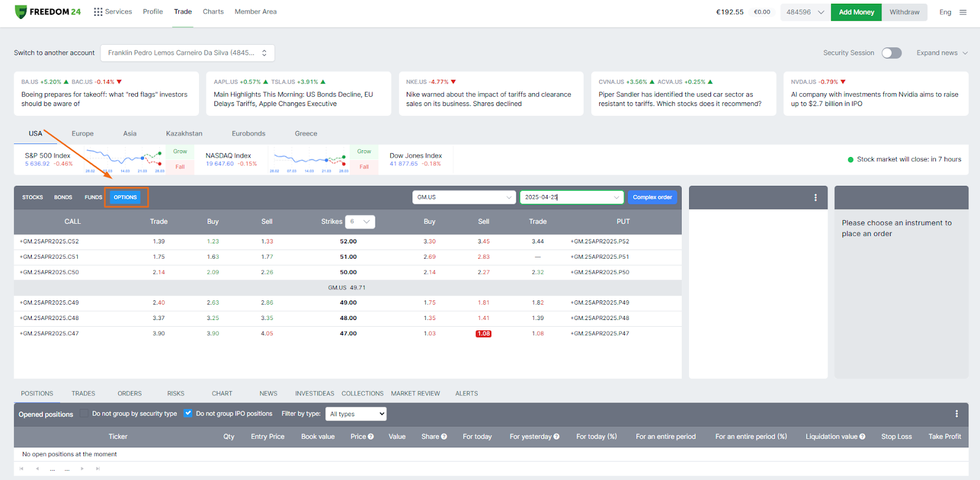This screenshot has height=480, width=980.
Task: Click Grow button for S&P 500
Action: [180, 151]
